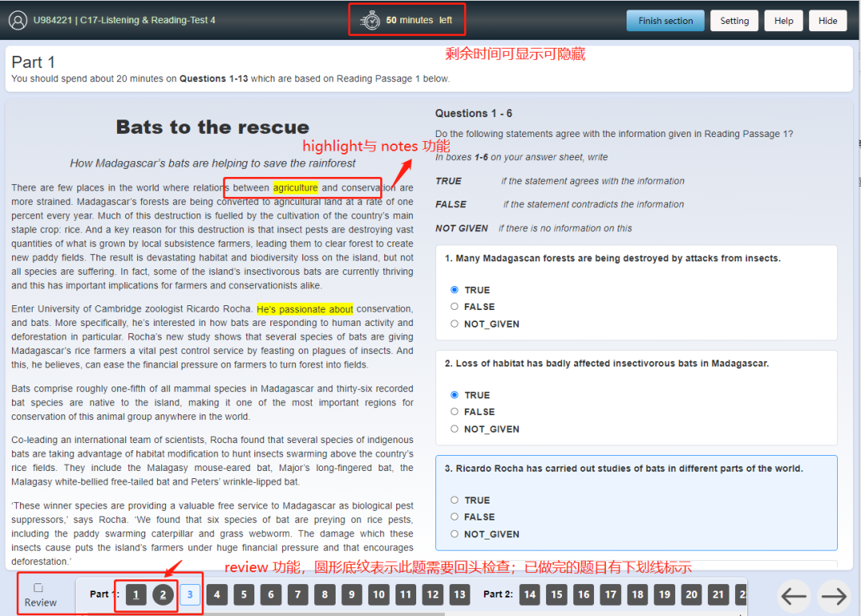Open question 1 in the navigator
This screenshot has height=616, width=861.
click(x=136, y=594)
